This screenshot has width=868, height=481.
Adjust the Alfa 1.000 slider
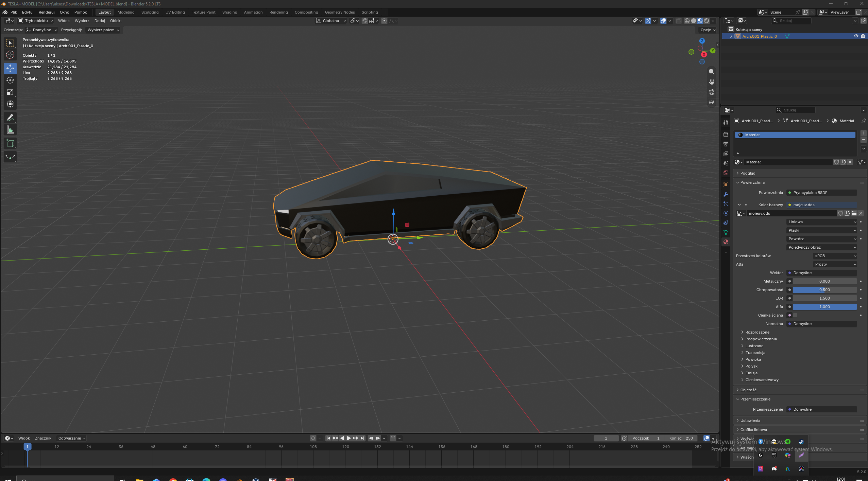[824, 307]
